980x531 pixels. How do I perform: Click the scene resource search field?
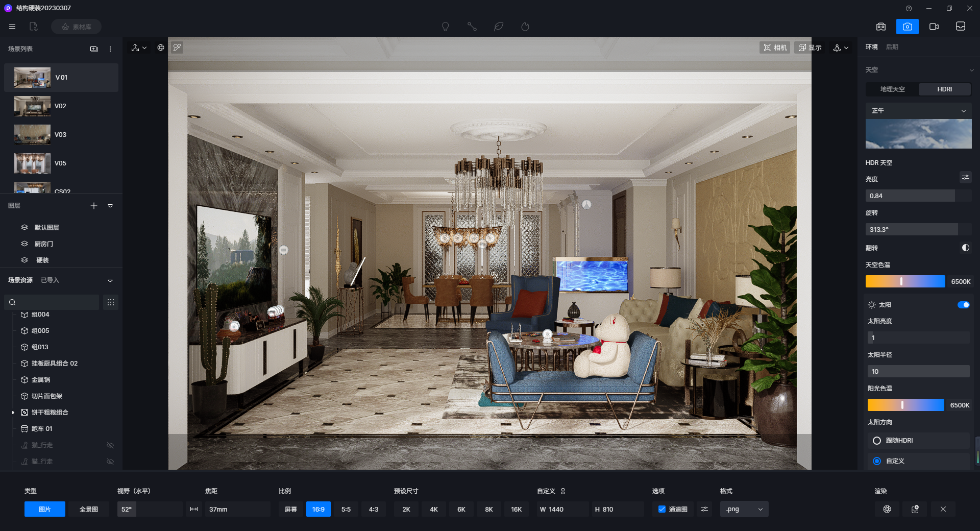[52, 302]
